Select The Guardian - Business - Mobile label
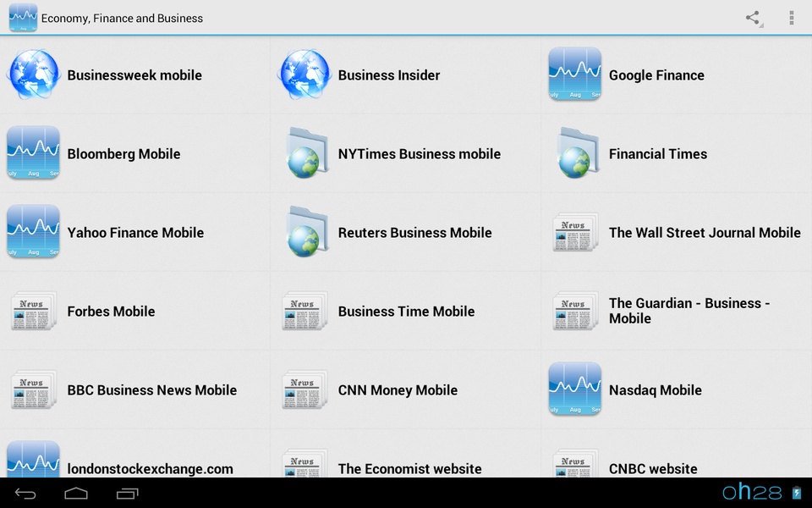Viewport: 812px width, 508px height. point(689,311)
